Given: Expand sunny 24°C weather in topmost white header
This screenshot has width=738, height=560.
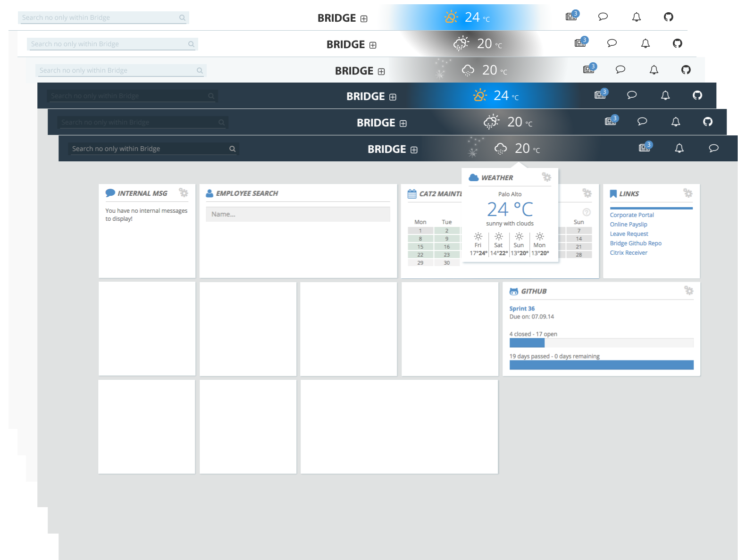Looking at the screenshot, I should 467,17.
